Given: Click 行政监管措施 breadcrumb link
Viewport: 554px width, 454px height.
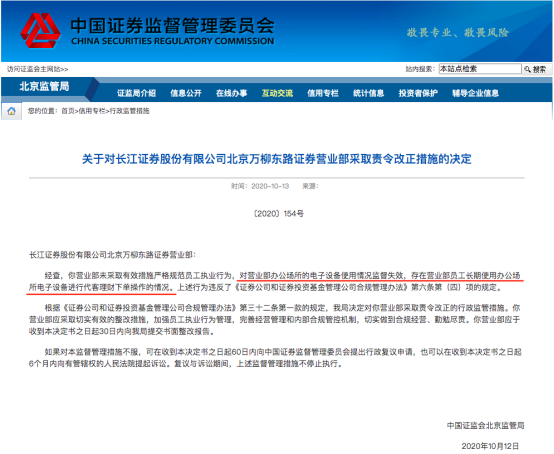Looking at the screenshot, I should pos(129,111).
